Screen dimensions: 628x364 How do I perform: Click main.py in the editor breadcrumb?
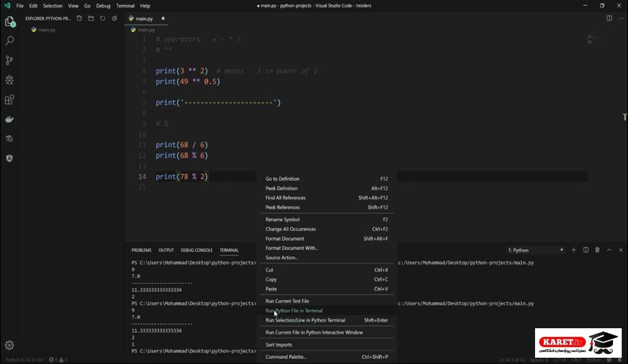click(146, 29)
